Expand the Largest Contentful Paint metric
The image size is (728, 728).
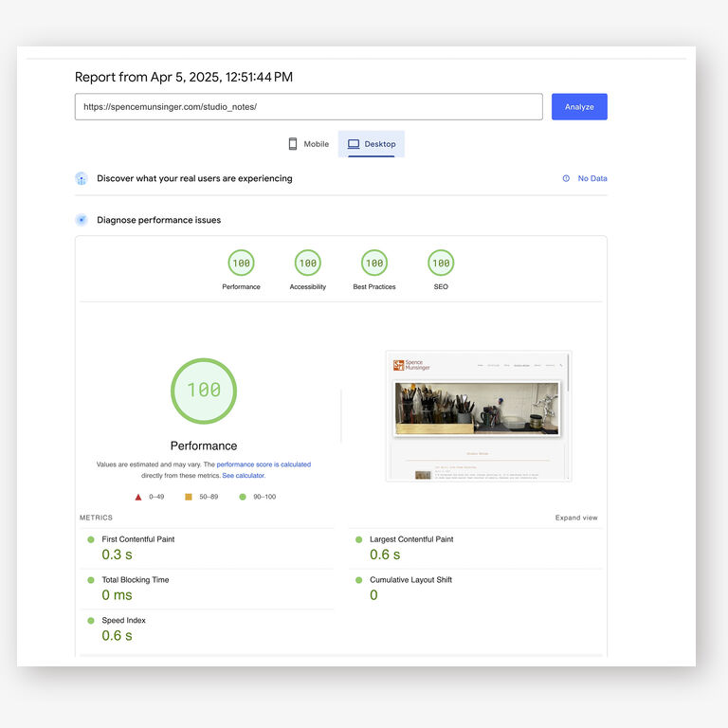(411, 539)
